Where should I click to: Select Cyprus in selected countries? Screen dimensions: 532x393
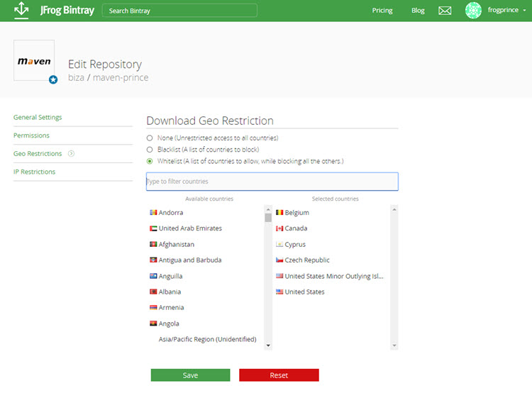(x=295, y=244)
